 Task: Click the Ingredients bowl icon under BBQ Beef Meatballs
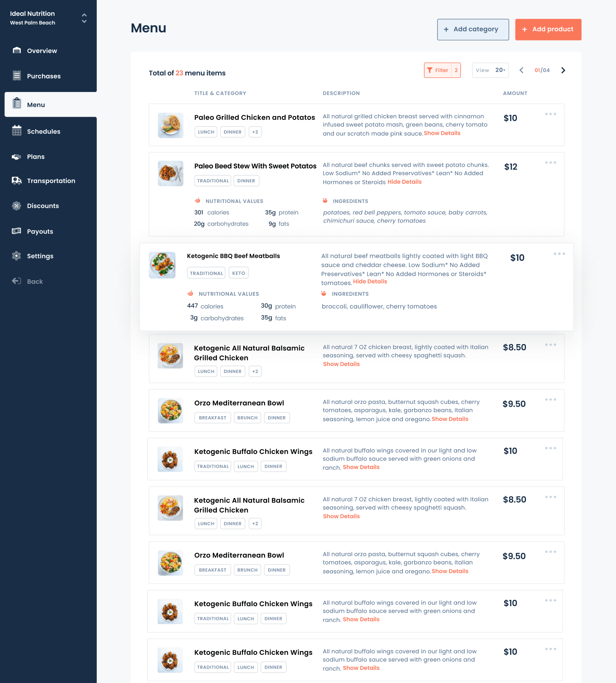[x=324, y=293]
